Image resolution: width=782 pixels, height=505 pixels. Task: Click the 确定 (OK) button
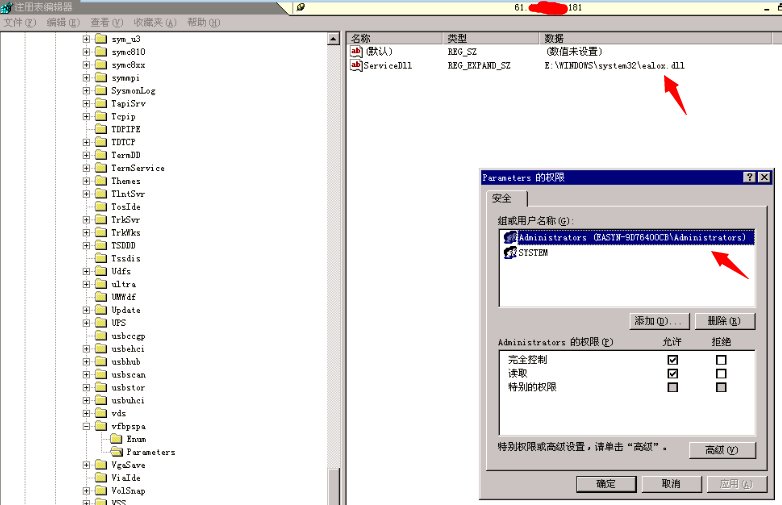tap(606, 484)
